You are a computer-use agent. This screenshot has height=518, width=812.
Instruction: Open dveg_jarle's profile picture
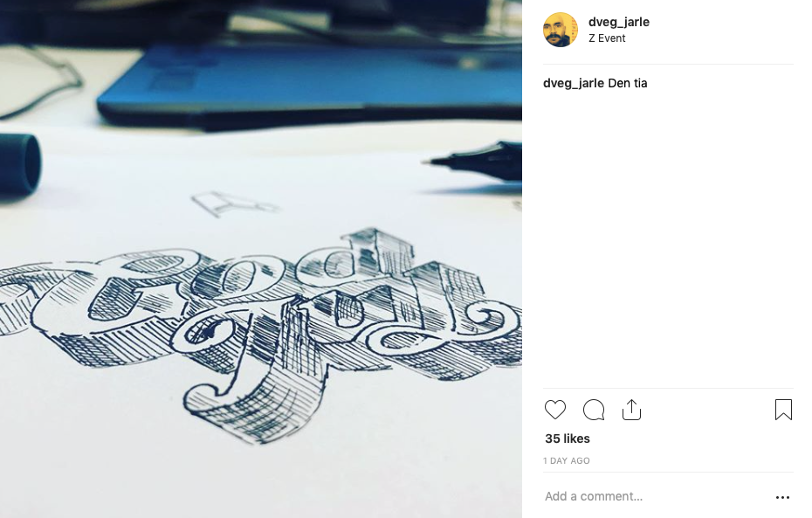[x=561, y=30]
